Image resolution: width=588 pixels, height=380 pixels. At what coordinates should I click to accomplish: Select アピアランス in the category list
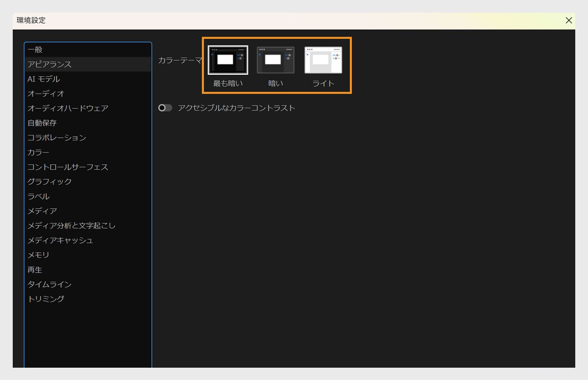(88, 64)
